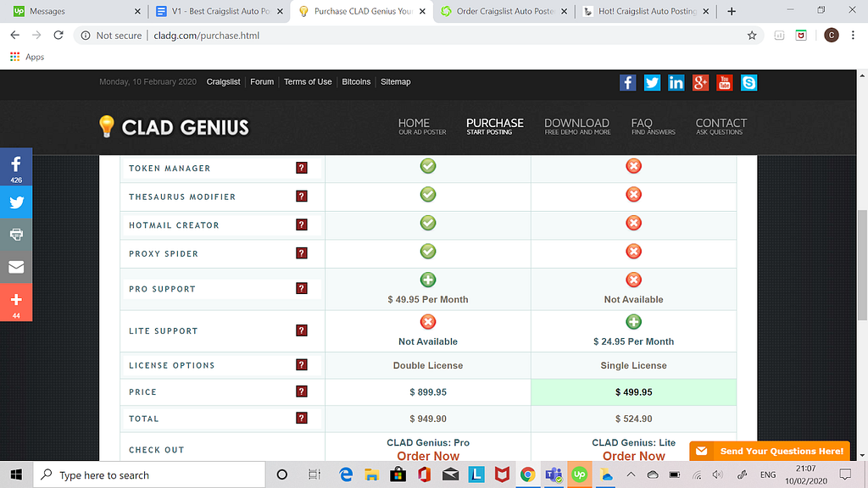Viewport: 868px width, 488px height.
Task: Click the Bitcoins top link
Action: pyautogui.click(x=356, y=82)
